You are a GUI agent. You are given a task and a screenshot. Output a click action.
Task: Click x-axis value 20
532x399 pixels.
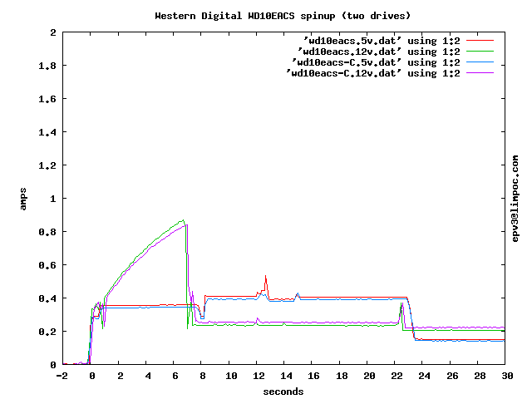click(369, 376)
